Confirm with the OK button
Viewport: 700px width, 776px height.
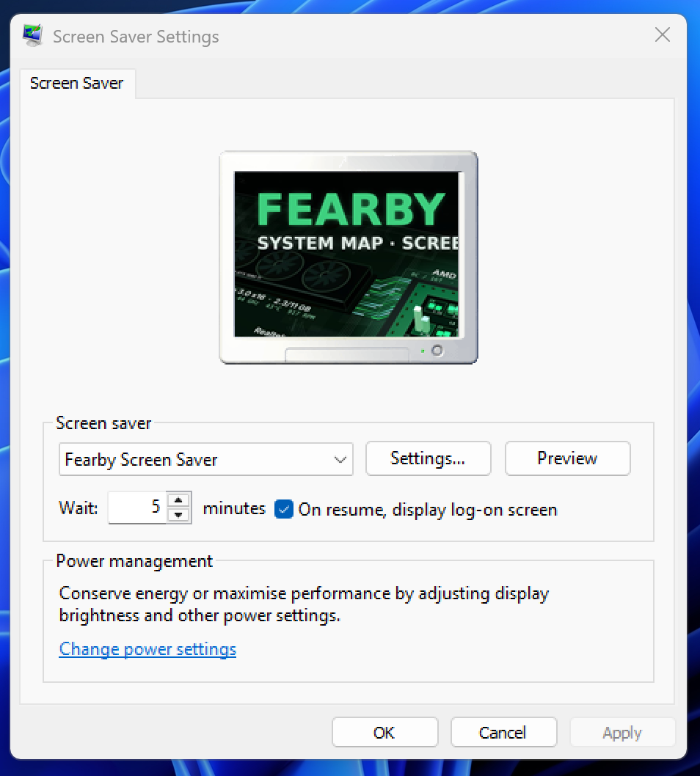384,733
